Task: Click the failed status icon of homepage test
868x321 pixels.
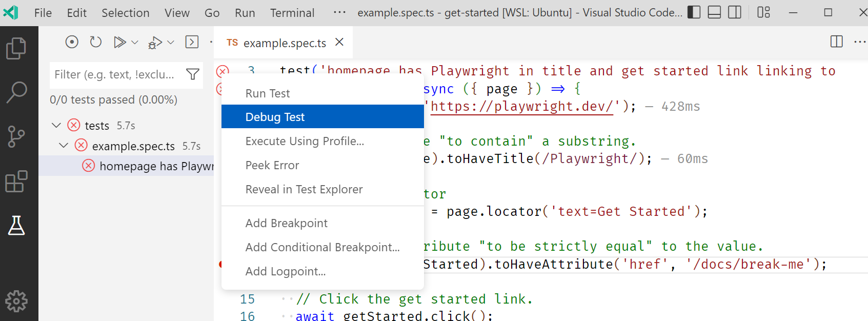Action: pos(89,166)
